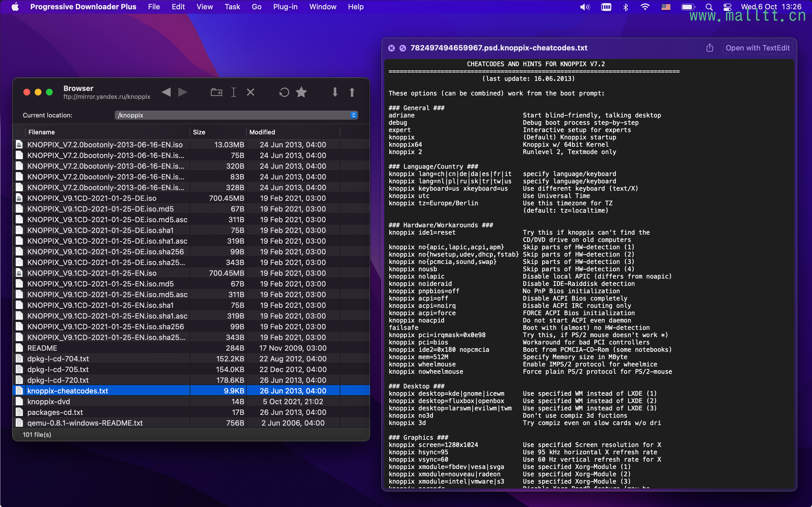Open the Help menu
812x507 pixels.
tap(356, 7)
